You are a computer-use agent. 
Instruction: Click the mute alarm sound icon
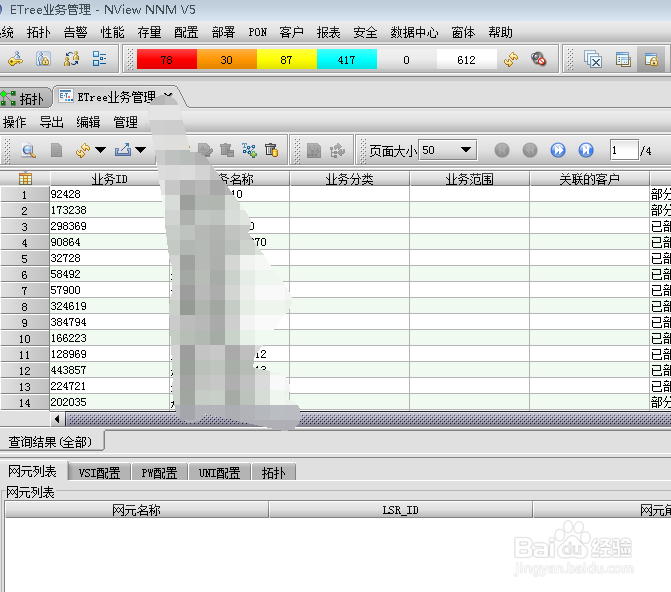[538, 59]
